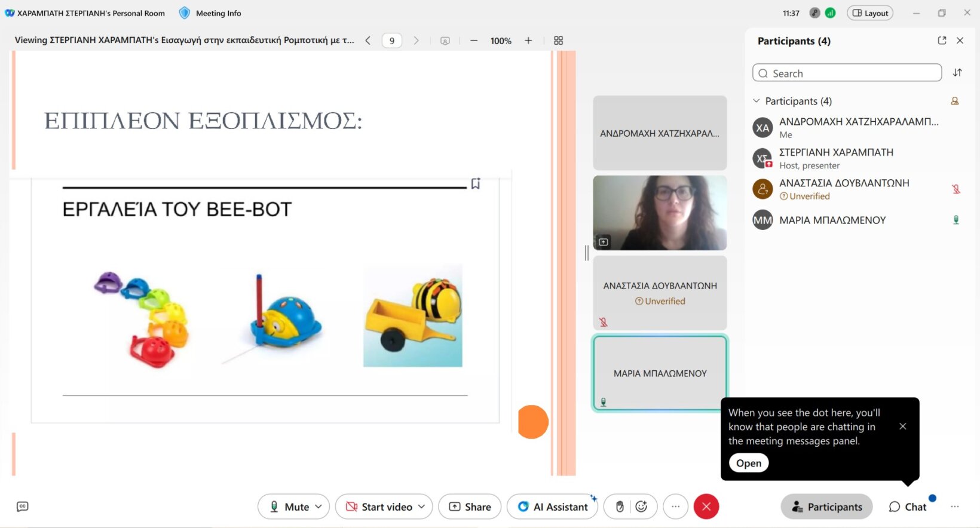Collapse the Participants (4) list
The height and width of the screenshot is (528, 980).
(x=757, y=101)
